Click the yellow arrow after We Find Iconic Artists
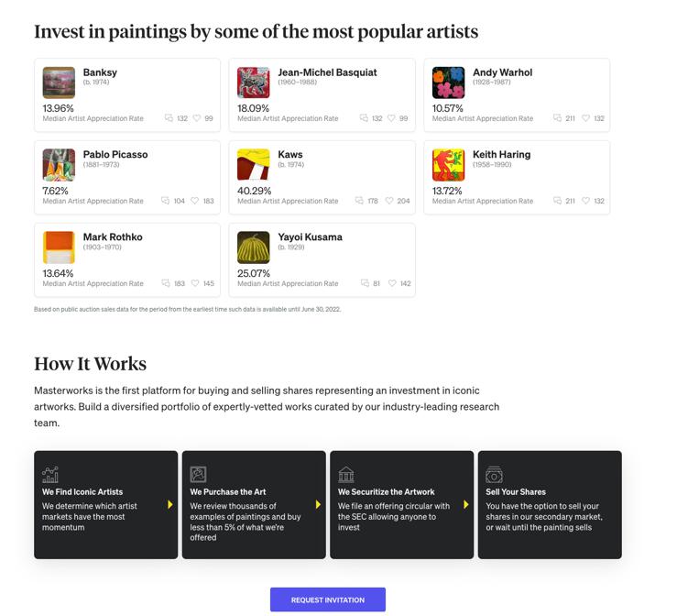This screenshot has height=616, width=677. [x=170, y=504]
